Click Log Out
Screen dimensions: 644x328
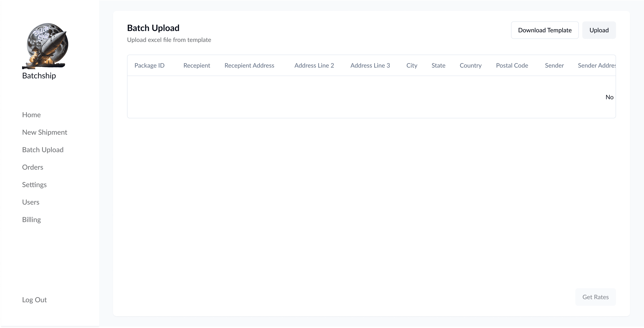34,300
